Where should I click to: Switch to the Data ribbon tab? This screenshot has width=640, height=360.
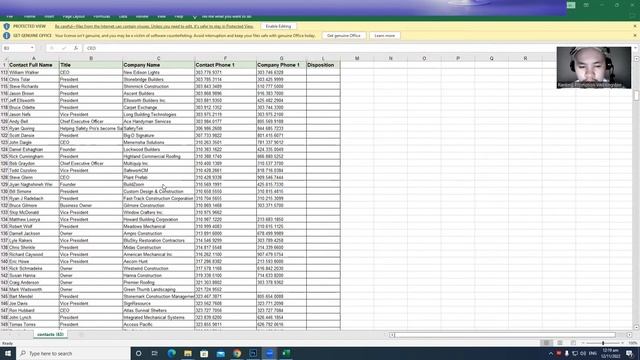pyautogui.click(x=123, y=16)
